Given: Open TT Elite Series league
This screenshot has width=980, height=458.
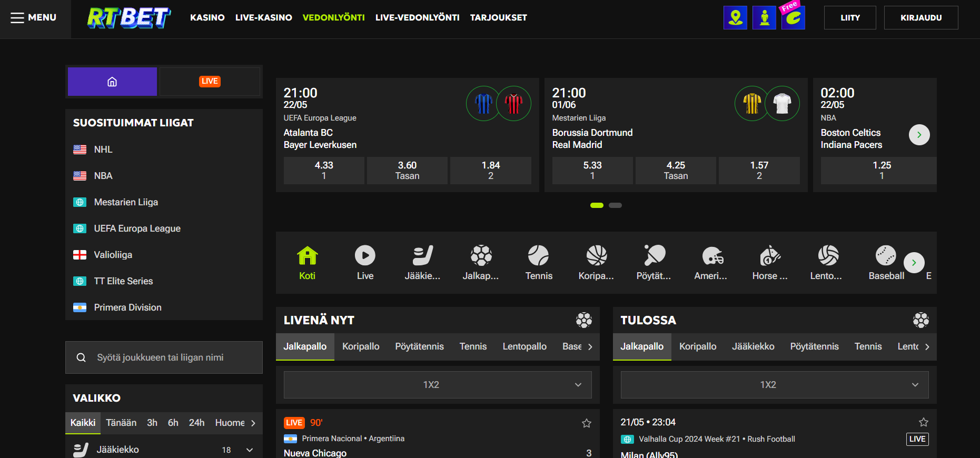Looking at the screenshot, I should 164,281.
